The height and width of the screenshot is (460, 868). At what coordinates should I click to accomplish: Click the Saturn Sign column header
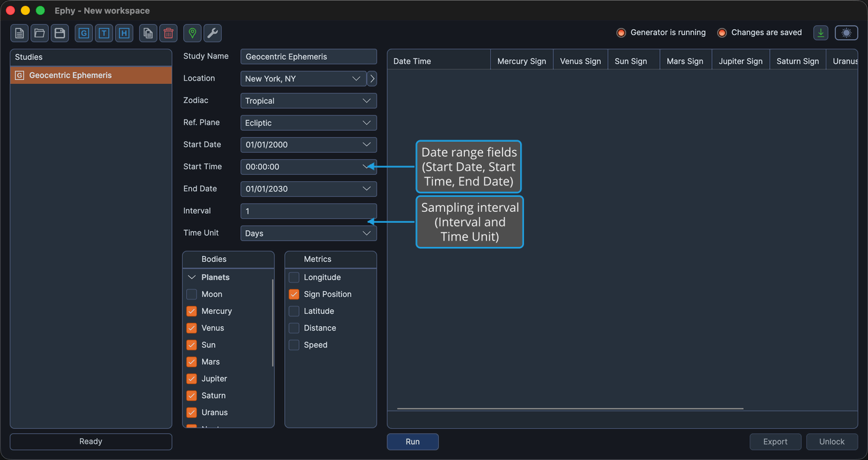click(x=798, y=61)
